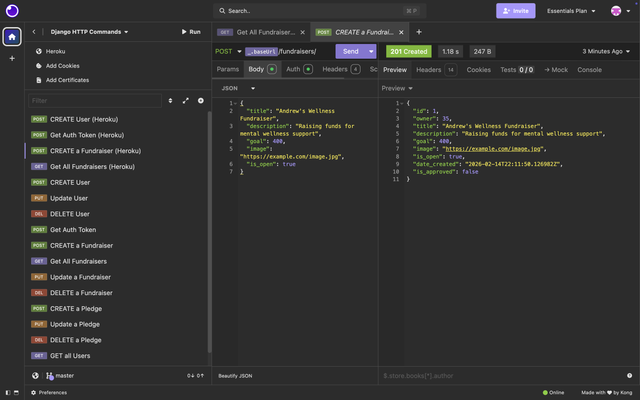
Task: Open the JSON body type dropdown
Action: (x=238, y=88)
